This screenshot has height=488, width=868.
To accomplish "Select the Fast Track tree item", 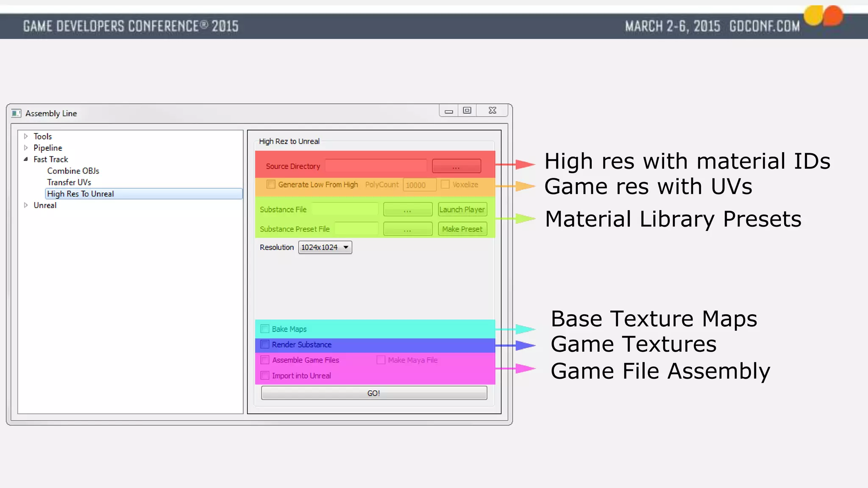I will tap(51, 159).
